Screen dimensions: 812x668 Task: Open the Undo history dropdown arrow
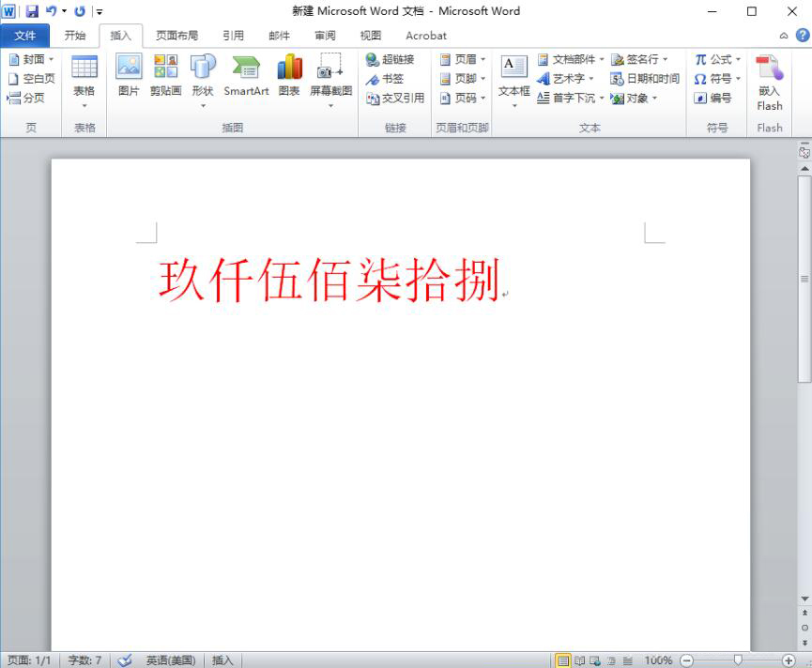pos(64,11)
